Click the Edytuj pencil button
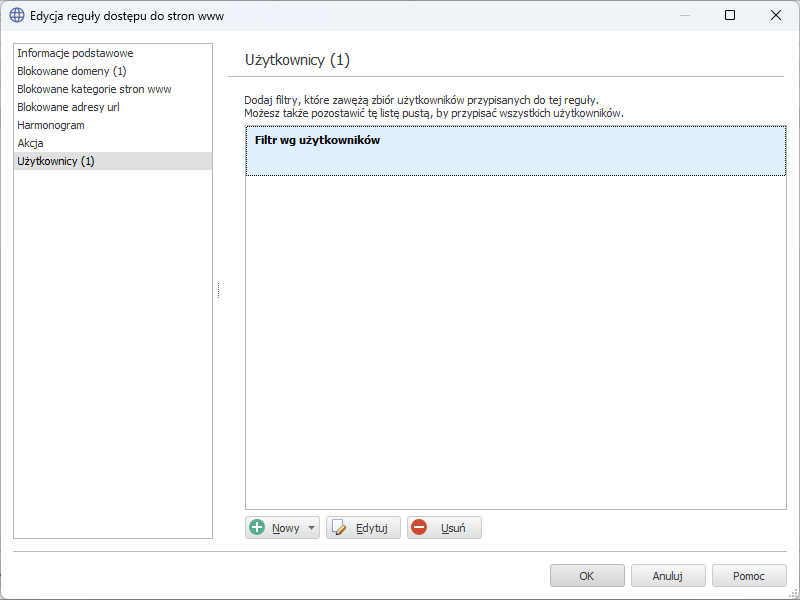The image size is (800, 600). 363,528
